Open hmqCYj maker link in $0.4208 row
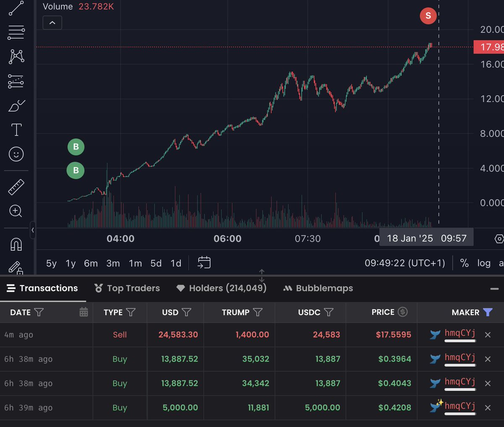The image size is (504, 427). pos(460,406)
